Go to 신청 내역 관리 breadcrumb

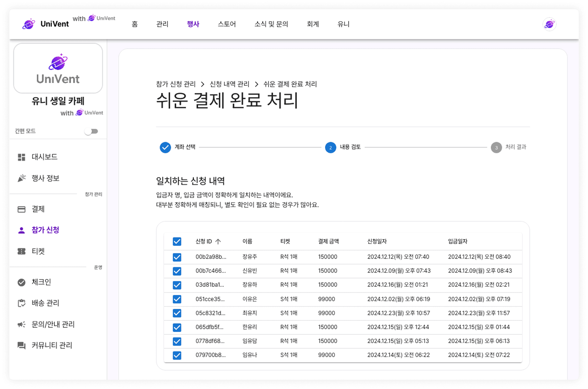click(x=230, y=84)
